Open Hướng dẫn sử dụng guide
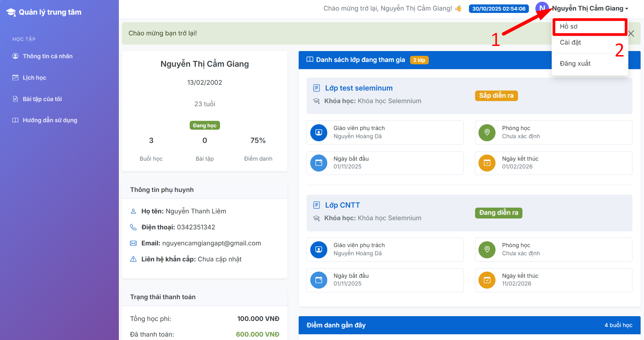 click(x=50, y=120)
